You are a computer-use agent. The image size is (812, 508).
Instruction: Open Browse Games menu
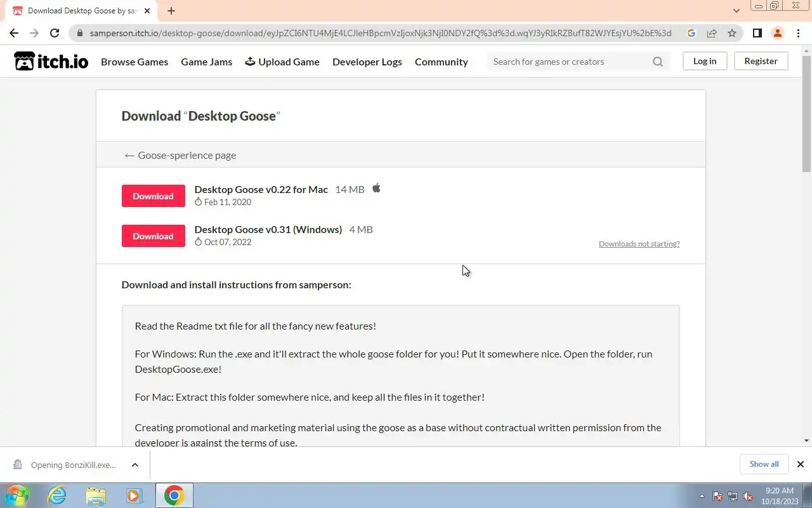tap(134, 62)
